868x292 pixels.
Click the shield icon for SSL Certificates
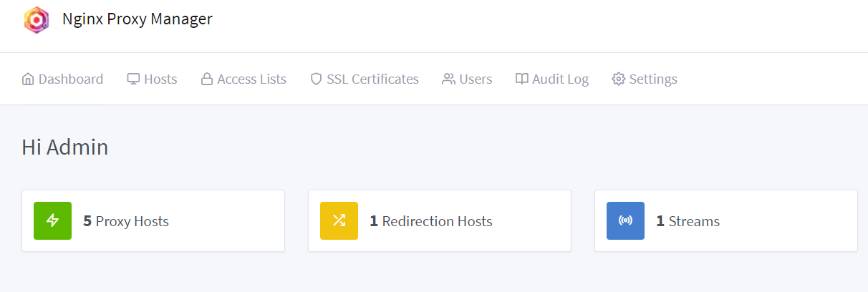(x=316, y=79)
